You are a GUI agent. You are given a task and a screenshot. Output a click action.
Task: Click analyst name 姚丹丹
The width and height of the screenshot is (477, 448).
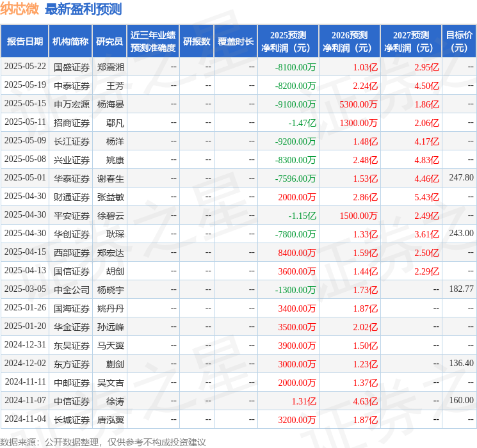110,308
